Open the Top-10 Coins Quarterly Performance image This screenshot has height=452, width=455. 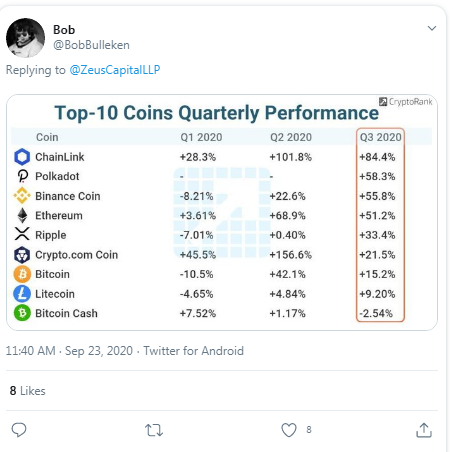coord(222,212)
